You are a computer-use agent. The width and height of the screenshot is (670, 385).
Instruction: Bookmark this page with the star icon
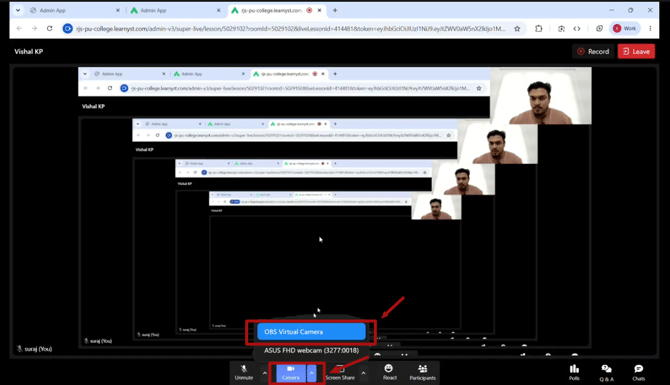click(x=517, y=29)
